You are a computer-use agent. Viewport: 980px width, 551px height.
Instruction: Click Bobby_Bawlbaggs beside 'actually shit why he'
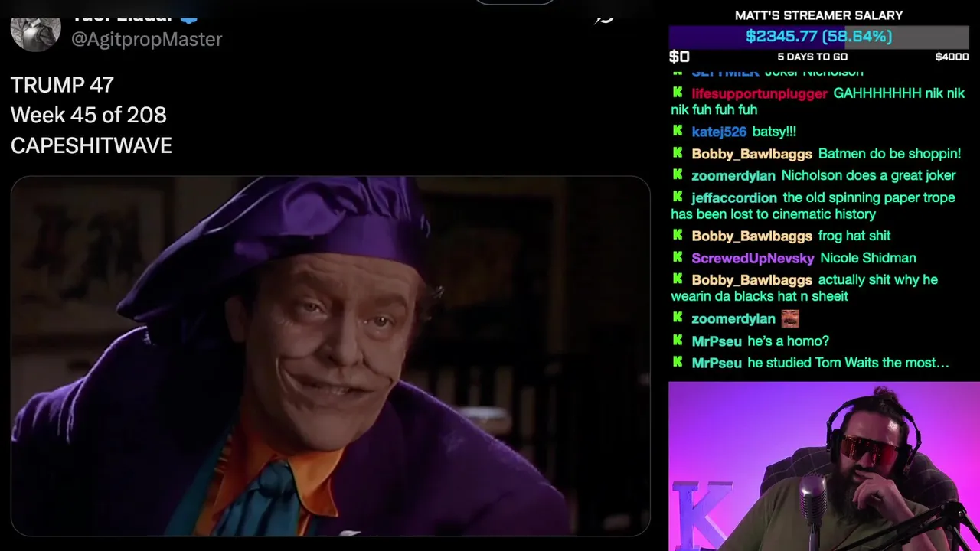pos(752,280)
